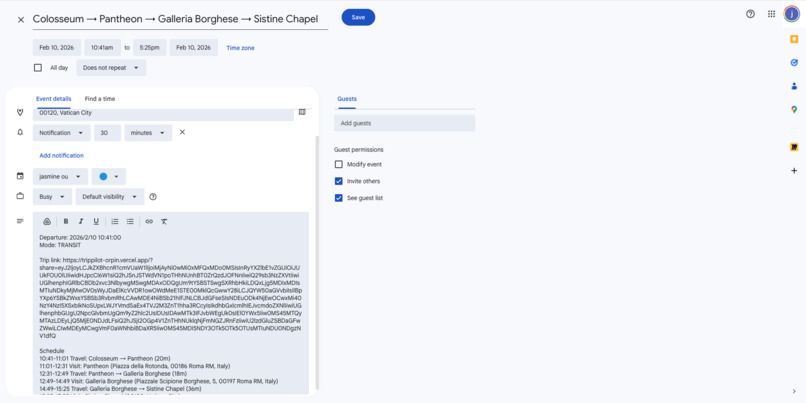
Task: Switch to Find a time tab
Action: [x=100, y=99]
